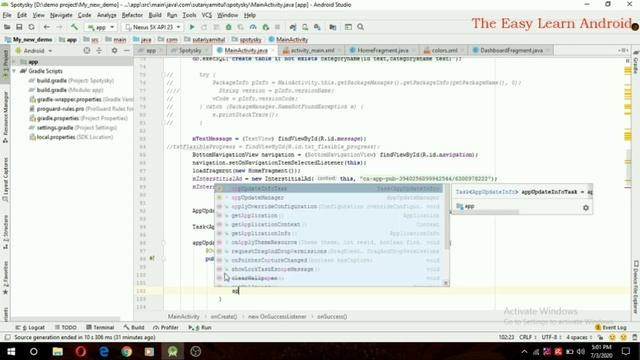The image size is (640, 360).
Task: Click the Save All toolbar icon
Action: (x=19, y=27)
